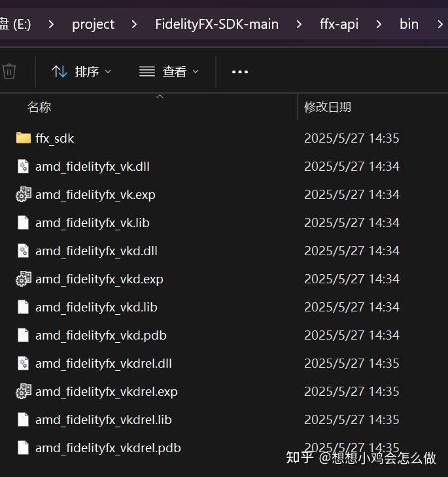Viewport: 448px width, 477px height.
Task: Navigate to project in the address bar
Action: pos(93,24)
